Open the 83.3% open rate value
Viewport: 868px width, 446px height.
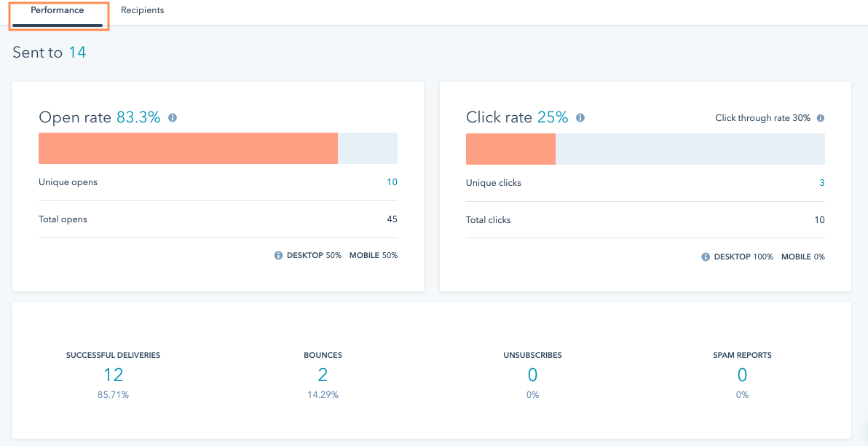138,117
